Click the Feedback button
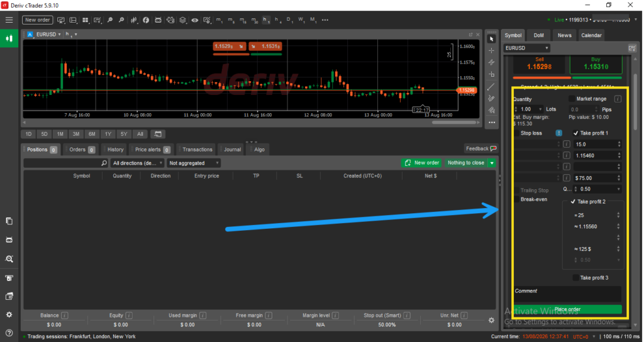Screen dimensions: 644x342 pos(480,148)
